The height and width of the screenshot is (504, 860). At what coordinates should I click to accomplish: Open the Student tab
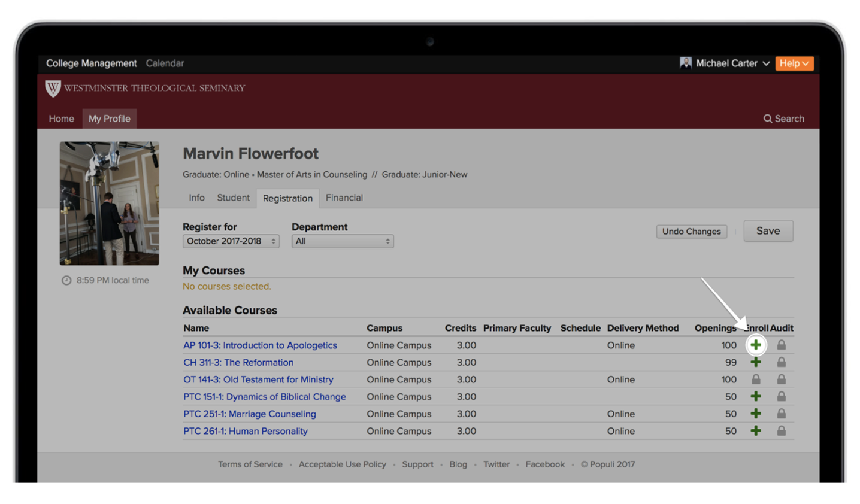pos(233,198)
